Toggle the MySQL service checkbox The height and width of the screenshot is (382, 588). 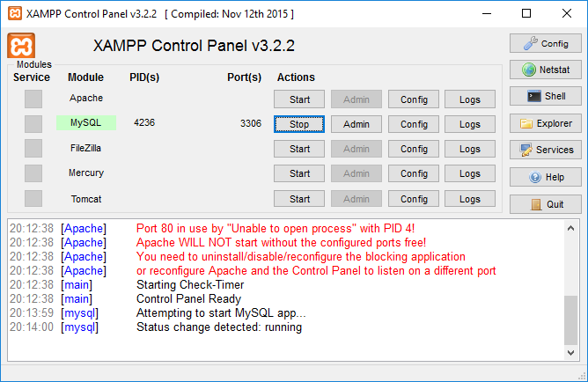(33, 124)
